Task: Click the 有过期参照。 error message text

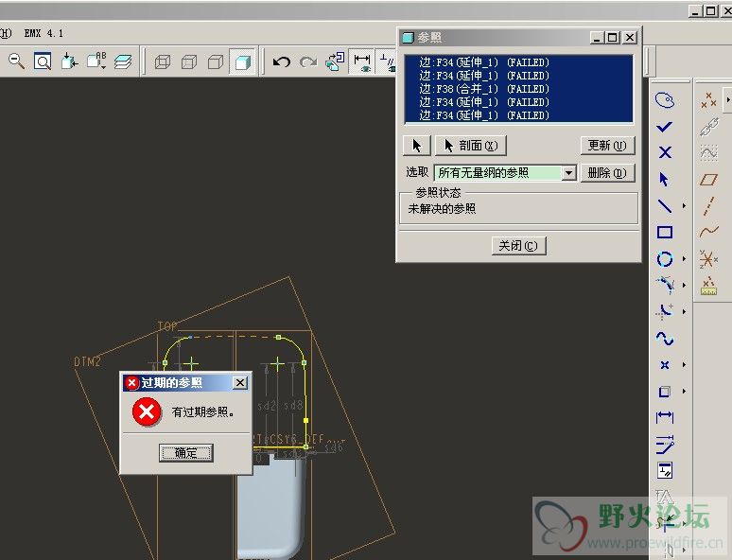Action: click(x=203, y=411)
